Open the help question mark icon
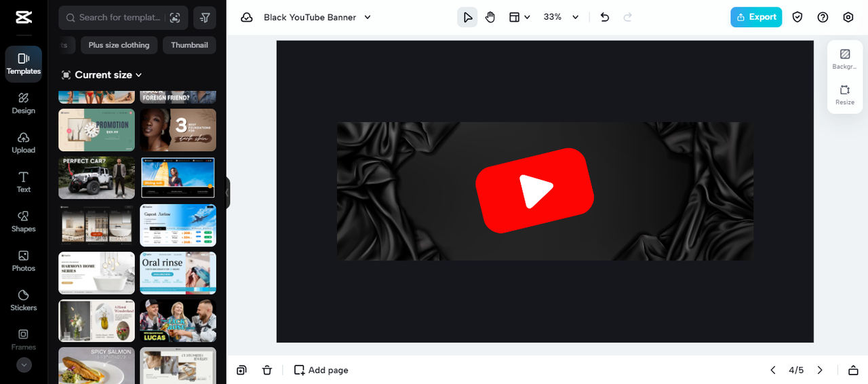Image resolution: width=868 pixels, height=384 pixels. (823, 17)
